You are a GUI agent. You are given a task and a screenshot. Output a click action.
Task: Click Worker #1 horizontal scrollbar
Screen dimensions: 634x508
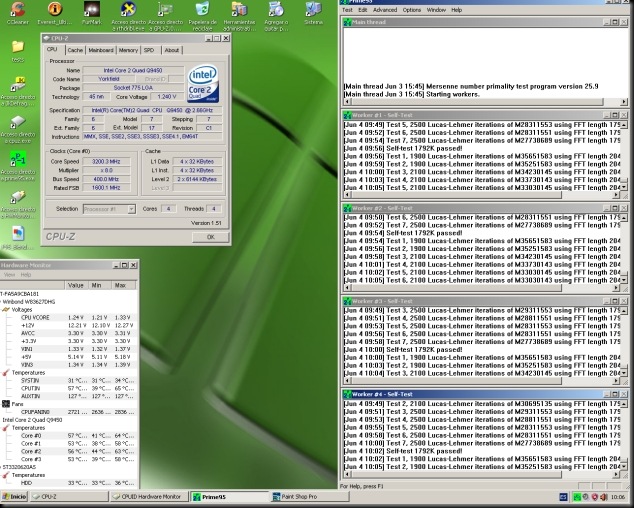coord(481,195)
